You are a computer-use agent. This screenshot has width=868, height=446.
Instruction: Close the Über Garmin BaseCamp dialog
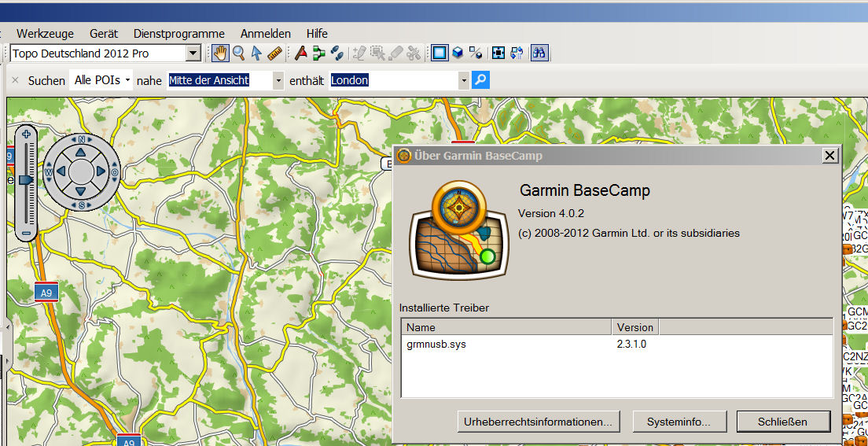pyautogui.click(x=829, y=156)
